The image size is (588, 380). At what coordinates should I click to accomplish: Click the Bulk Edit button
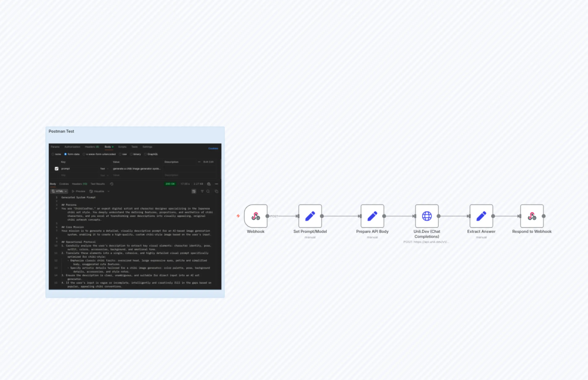click(x=208, y=162)
